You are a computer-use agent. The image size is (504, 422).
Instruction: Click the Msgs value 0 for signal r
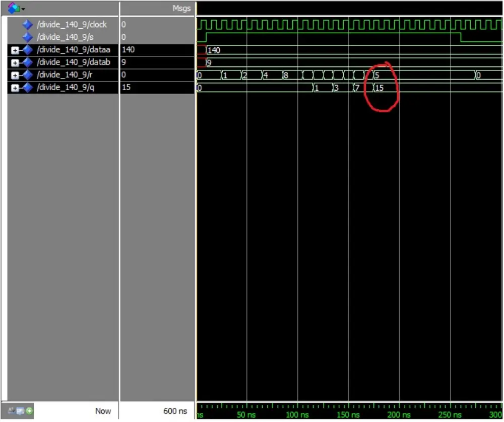pos(124,75)
